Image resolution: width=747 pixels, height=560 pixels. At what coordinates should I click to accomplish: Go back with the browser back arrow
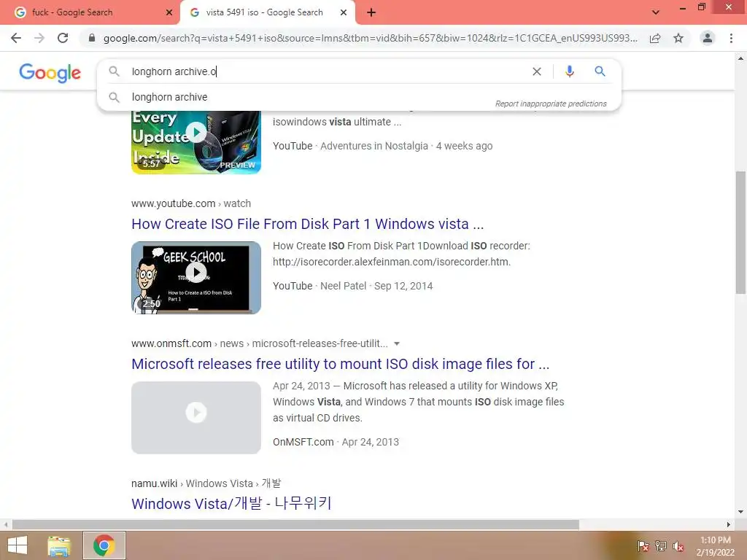point(16,38)
